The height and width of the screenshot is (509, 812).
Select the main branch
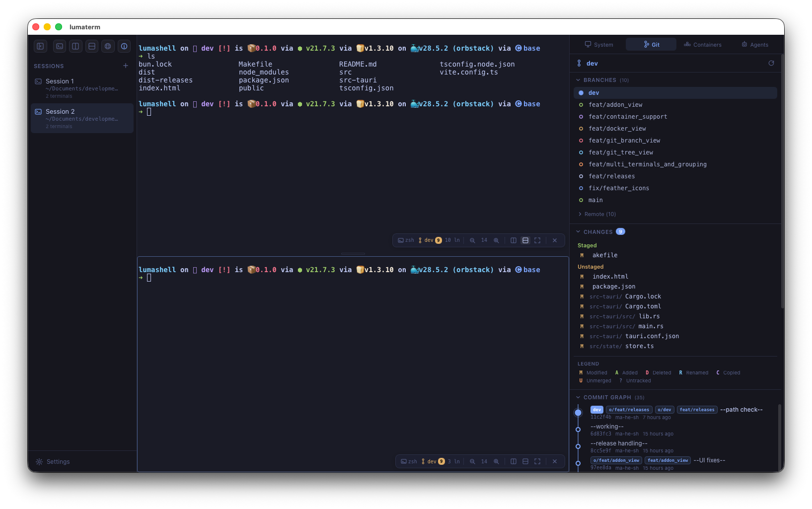tap(595, 200)
